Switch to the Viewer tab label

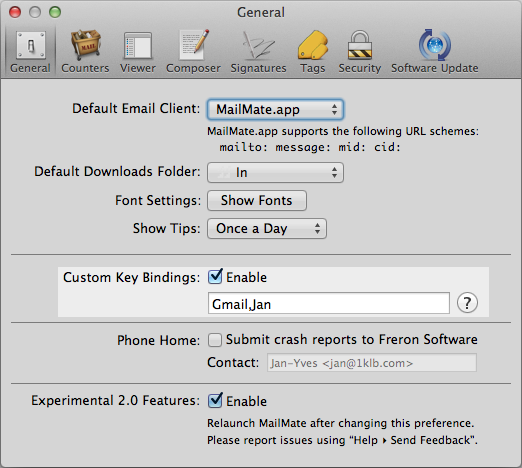click(138, 68)
